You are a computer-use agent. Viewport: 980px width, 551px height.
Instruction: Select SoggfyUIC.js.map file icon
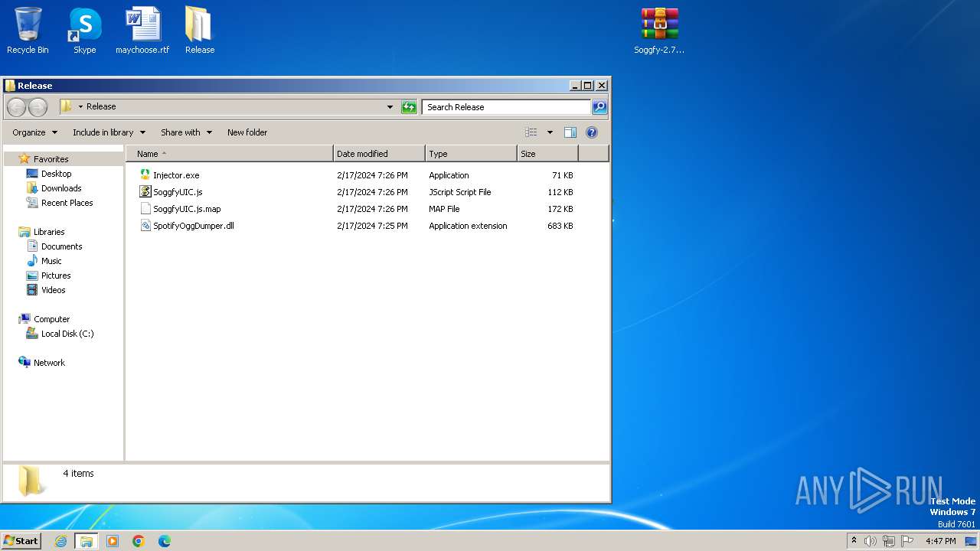point(145,209)
